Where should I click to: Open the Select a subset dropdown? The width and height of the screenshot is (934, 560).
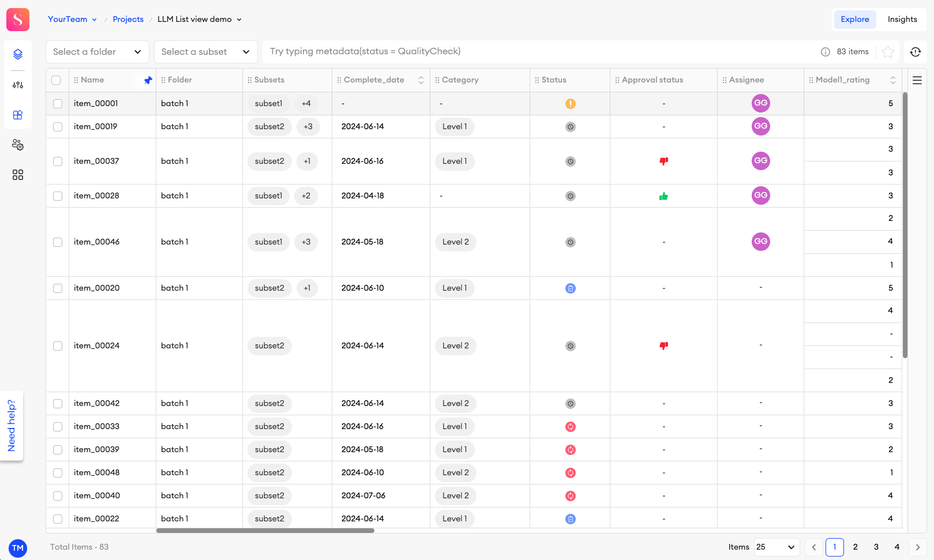point(206,52)
